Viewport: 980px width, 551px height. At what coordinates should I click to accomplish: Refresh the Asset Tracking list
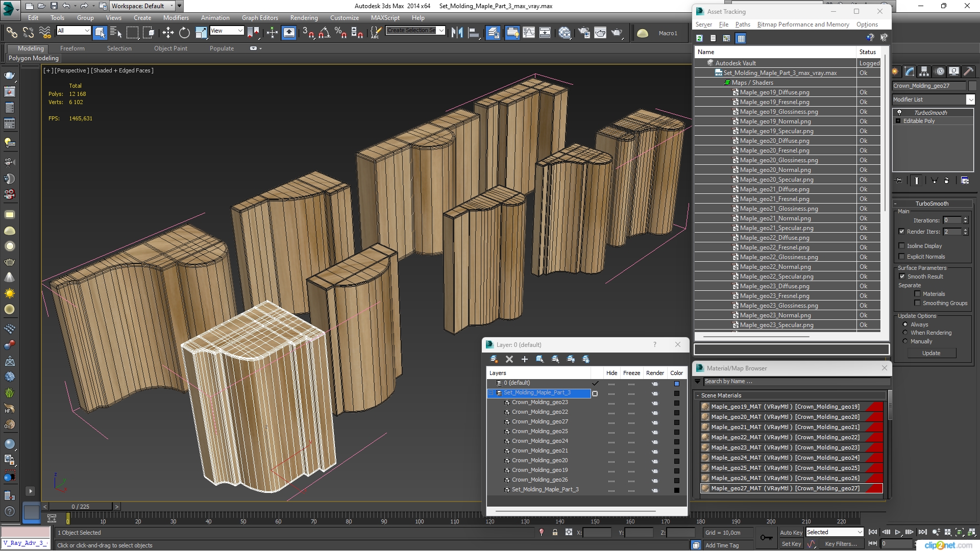click(x=699, y=38)
